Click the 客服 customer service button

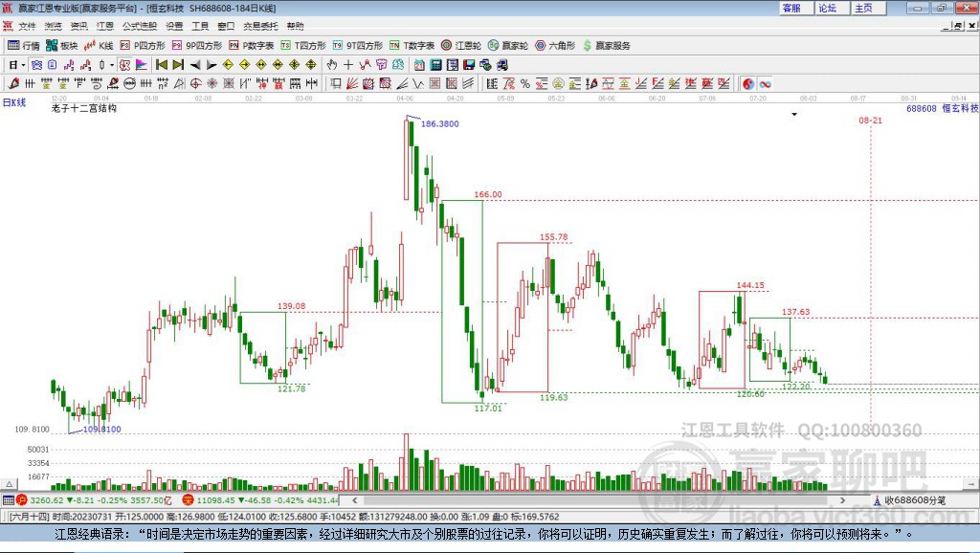tap(794, 8)
